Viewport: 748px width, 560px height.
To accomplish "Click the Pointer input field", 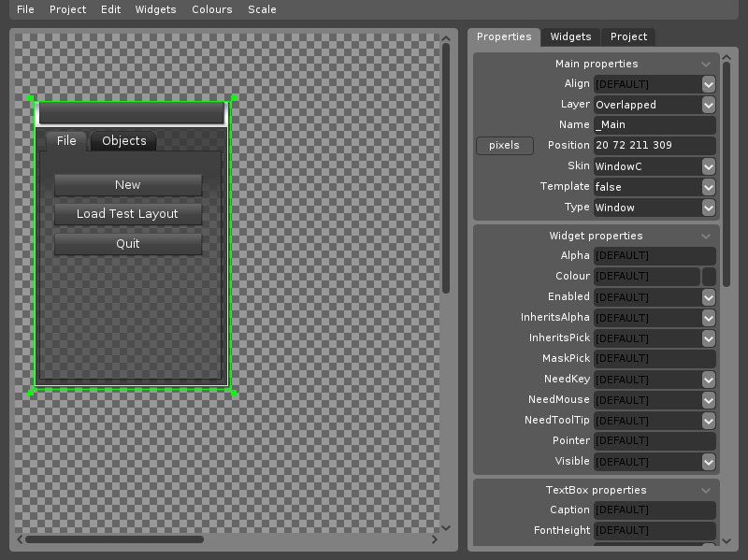I will pyautogui.click(x=654, y=440).
